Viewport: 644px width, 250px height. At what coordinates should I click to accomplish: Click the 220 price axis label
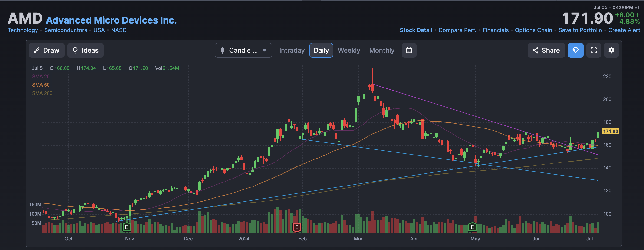607,76
